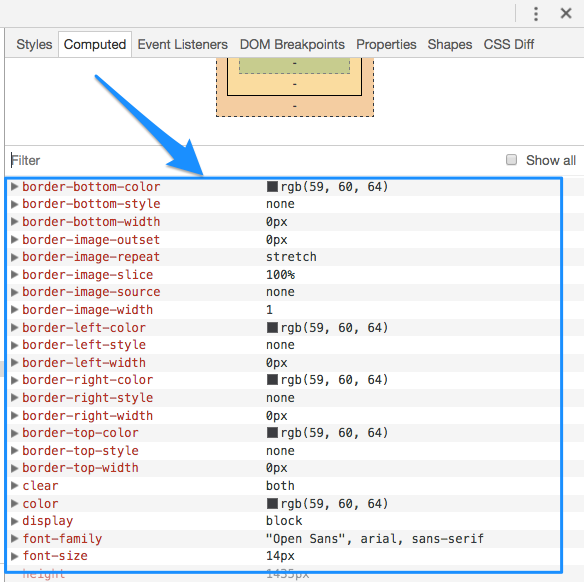Close the DevTools panel

[x=566, y=13]
